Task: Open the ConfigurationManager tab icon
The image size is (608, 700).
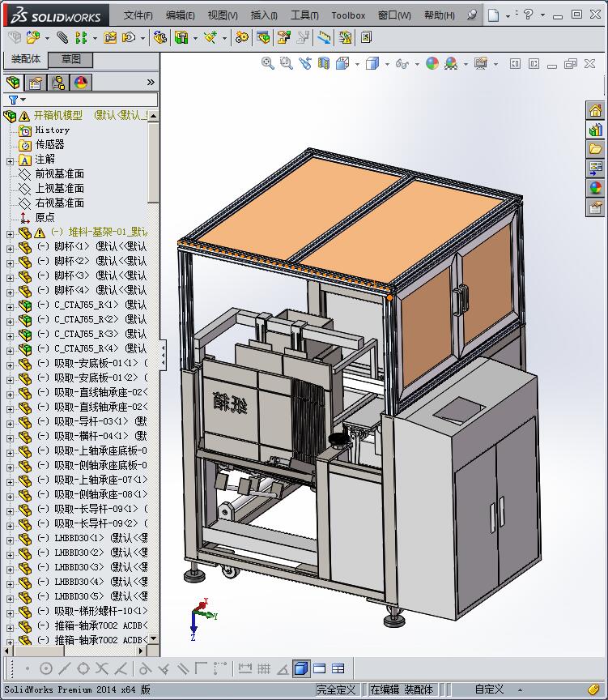Action: (x=58, y=83)
